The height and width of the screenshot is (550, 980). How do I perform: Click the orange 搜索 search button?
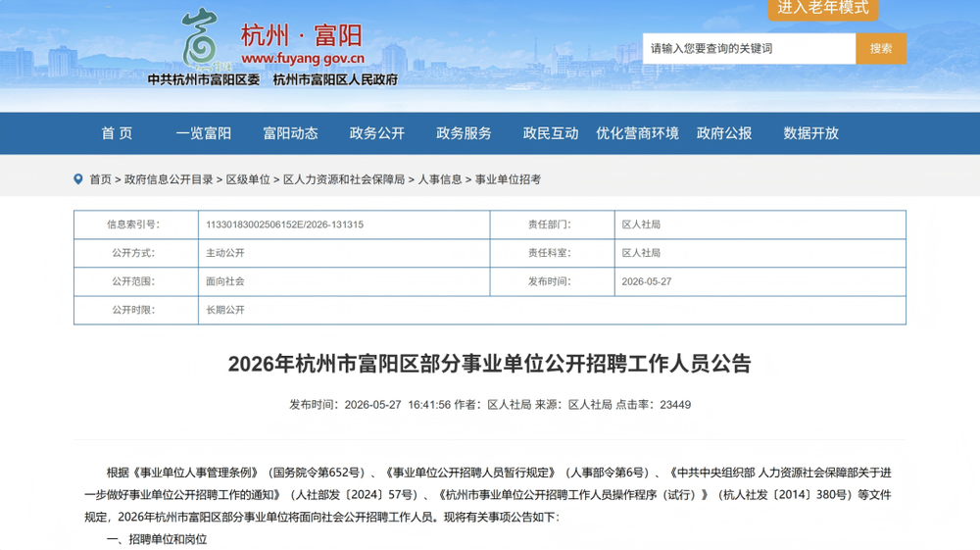tap(881, 49)
